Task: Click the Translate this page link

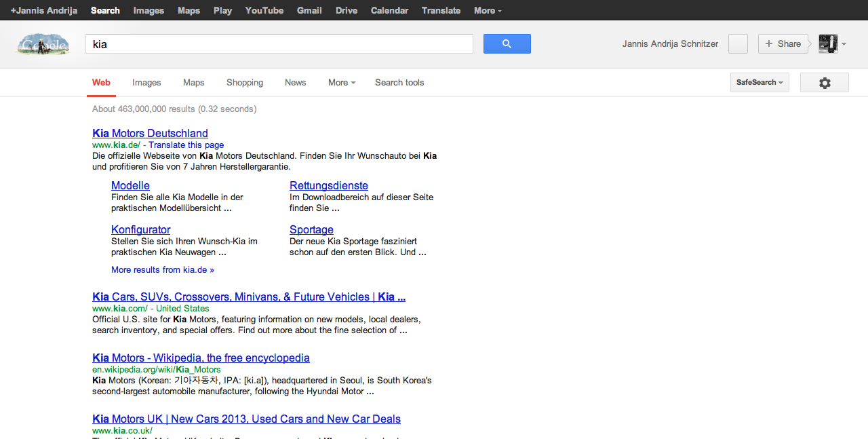Action: tap(186, 145)
